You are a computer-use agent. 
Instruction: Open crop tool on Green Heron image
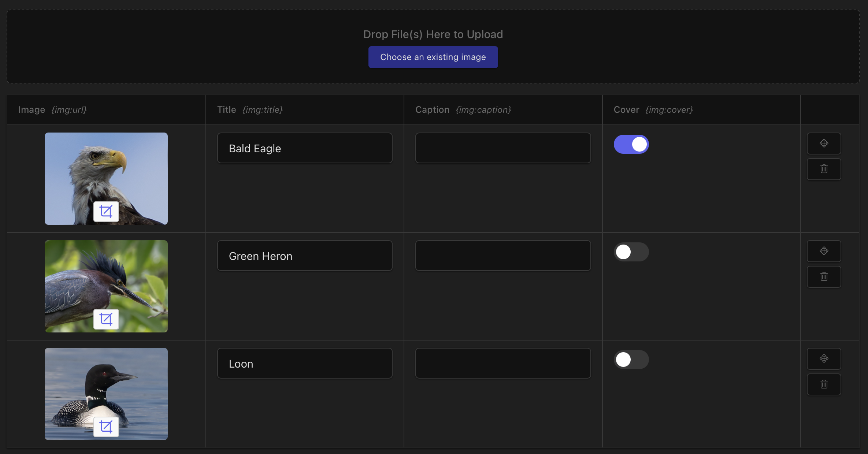pyautogui.click(x=106, y=319)
